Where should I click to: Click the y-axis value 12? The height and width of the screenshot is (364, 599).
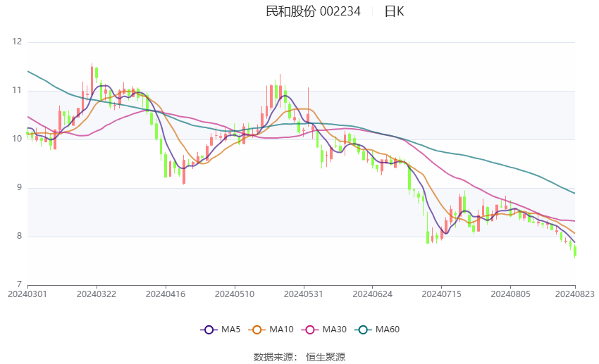point(17,42)
